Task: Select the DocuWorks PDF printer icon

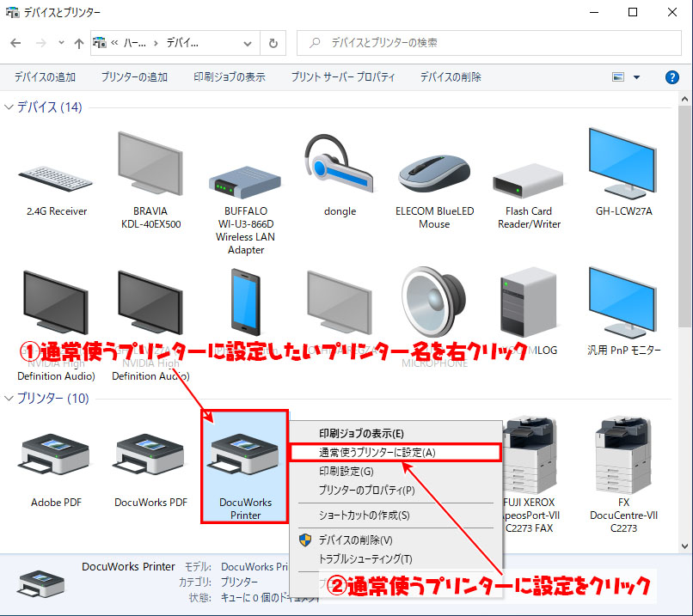Action: pyautogui.click(x=150, y=454)
